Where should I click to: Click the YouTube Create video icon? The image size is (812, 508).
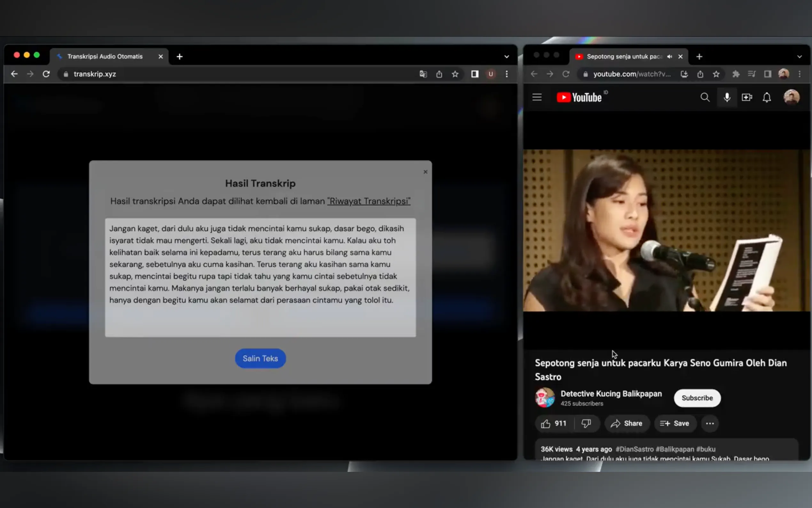746,98
